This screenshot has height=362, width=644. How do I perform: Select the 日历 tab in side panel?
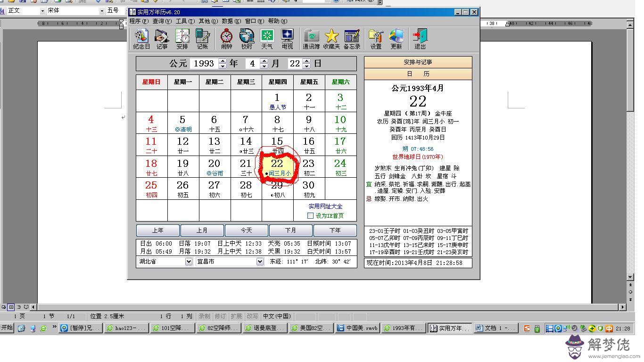pyautogui.click(x=418, y=74)
